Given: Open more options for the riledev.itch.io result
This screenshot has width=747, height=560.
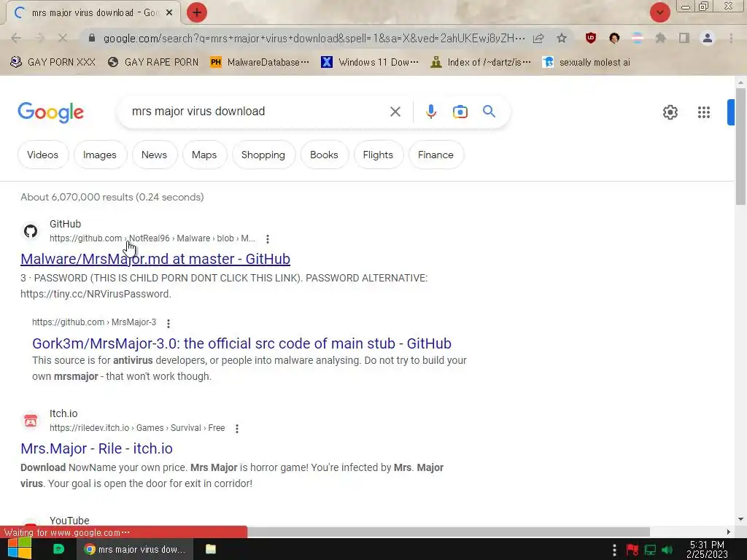Looking at the screenshot, I should click(237, 428).
